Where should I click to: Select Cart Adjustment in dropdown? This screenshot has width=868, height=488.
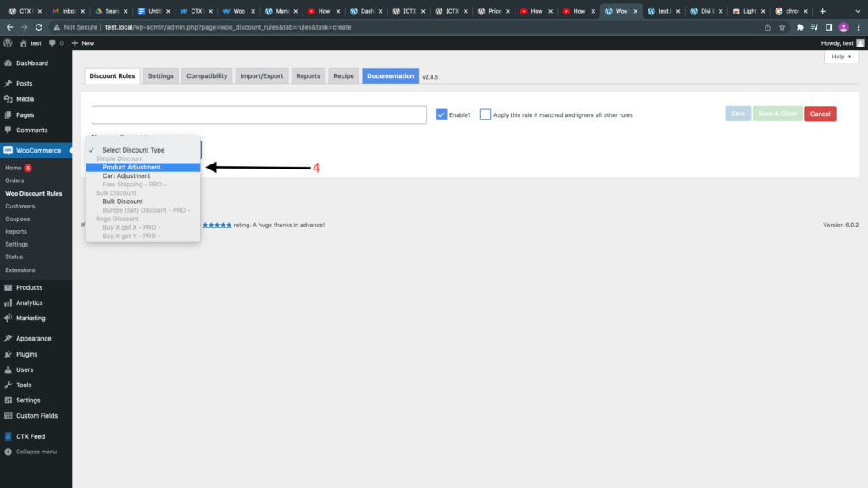point(142,176)
